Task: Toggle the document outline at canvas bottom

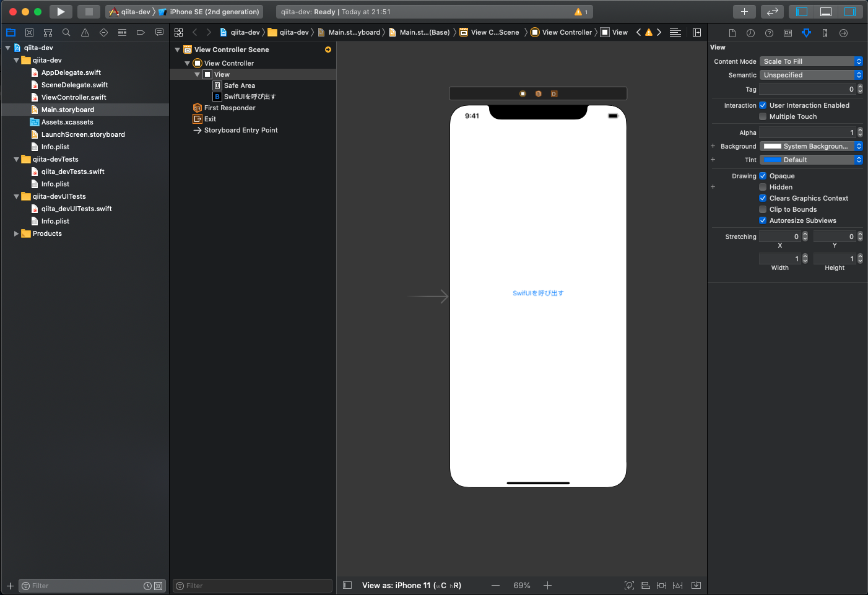Action: [347, 585]
